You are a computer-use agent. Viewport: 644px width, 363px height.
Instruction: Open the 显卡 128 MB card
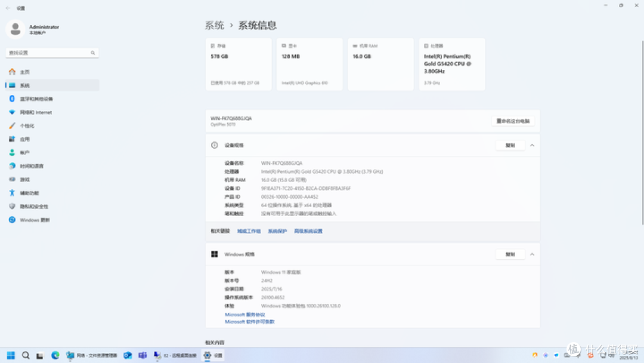309,64
